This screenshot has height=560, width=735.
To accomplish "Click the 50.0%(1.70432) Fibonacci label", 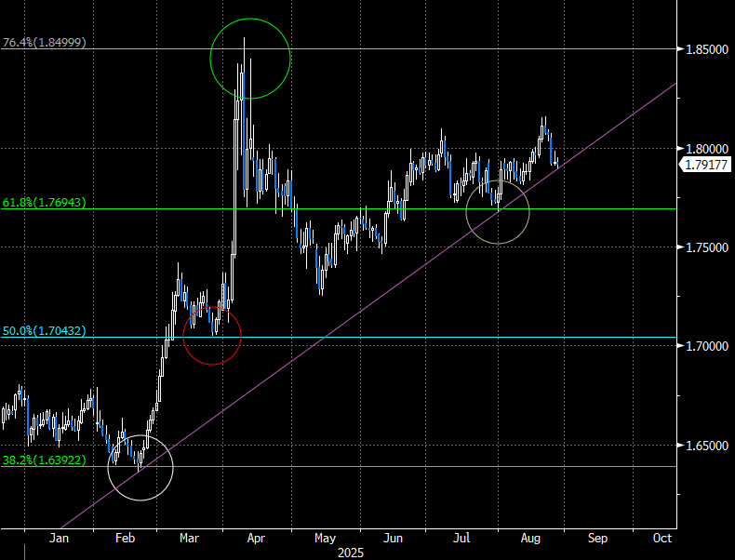I will pyautogui.click(x=45, y=331).
